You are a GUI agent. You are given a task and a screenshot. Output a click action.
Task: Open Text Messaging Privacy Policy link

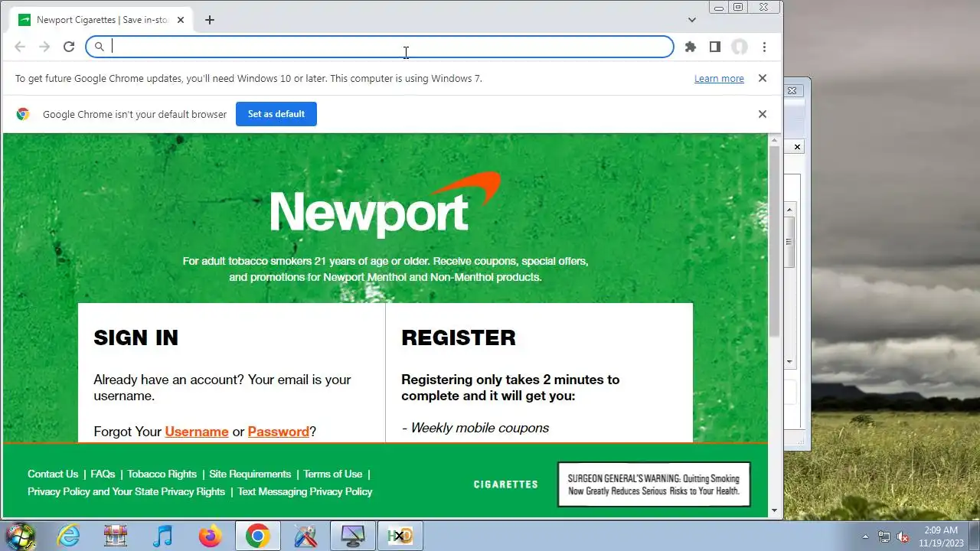coord(305,491)
